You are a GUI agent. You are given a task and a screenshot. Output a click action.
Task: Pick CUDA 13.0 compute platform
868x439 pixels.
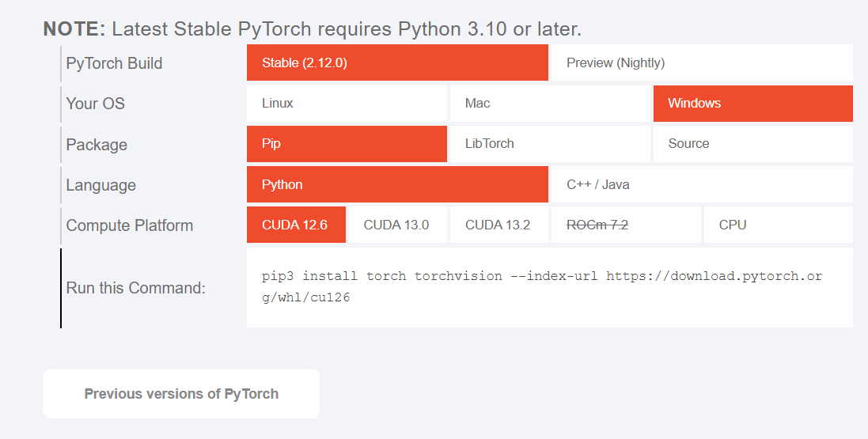pos(397,225)
